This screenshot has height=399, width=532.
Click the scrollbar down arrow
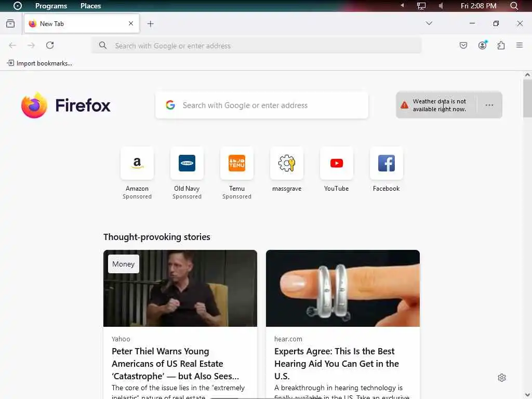[x=527, y=395]
